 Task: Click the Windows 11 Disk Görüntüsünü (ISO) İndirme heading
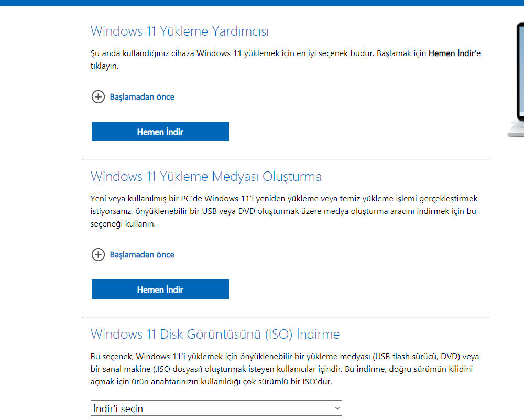(215, 334)
